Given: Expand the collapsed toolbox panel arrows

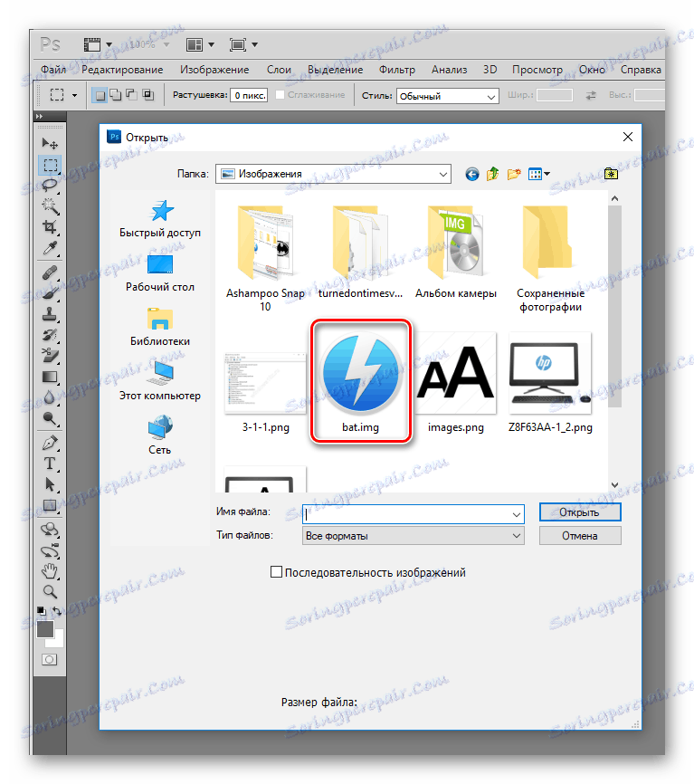Looking at the screenshot, I should pyautogui.click(x=39, y=117).
